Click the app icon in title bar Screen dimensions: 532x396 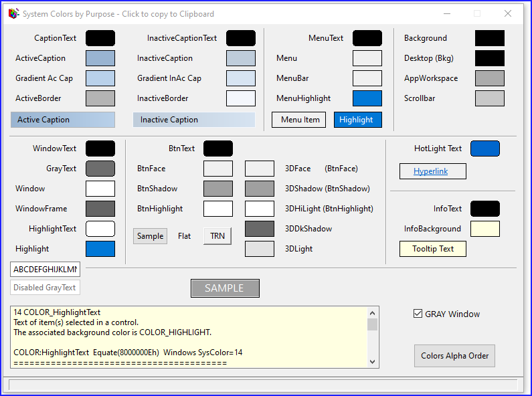point(13,13)
